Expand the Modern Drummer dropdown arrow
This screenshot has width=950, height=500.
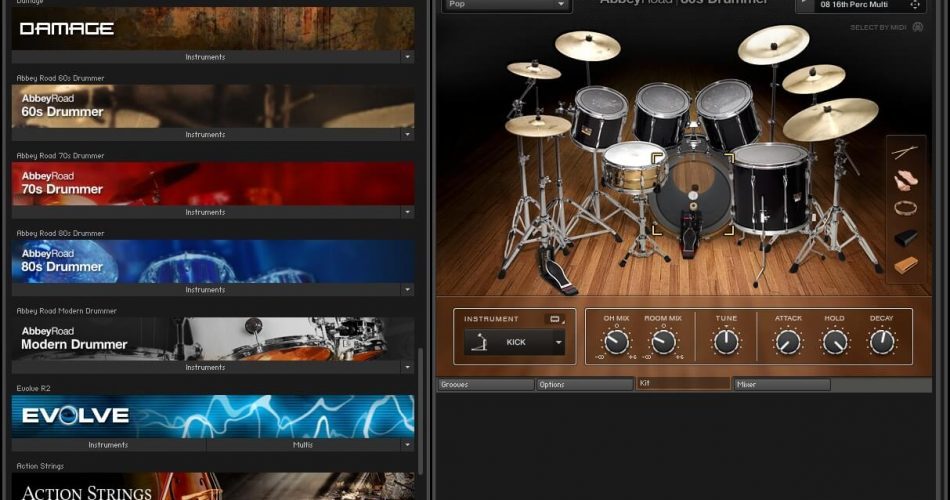coord(407,367)
